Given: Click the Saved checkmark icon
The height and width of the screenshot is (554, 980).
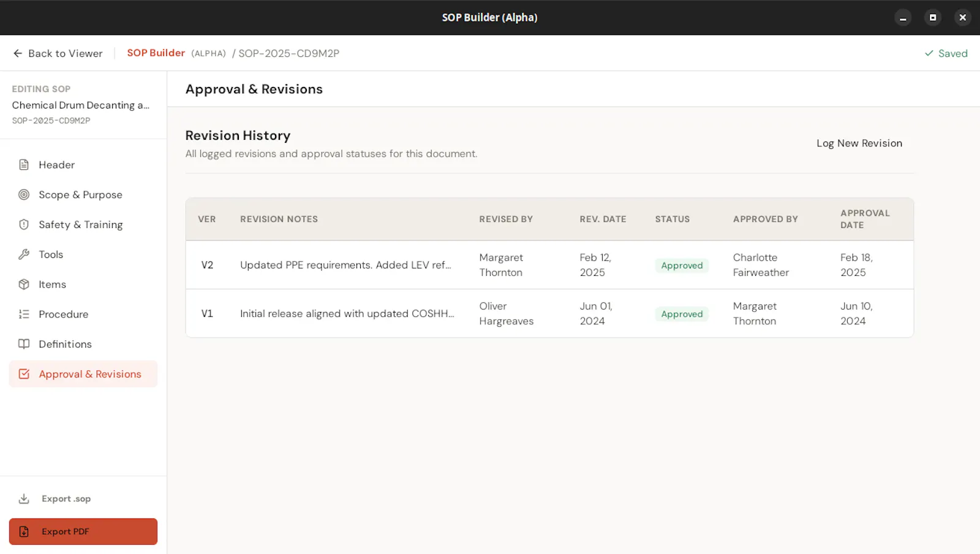Looking at the screenshot, I should [929, 53].
